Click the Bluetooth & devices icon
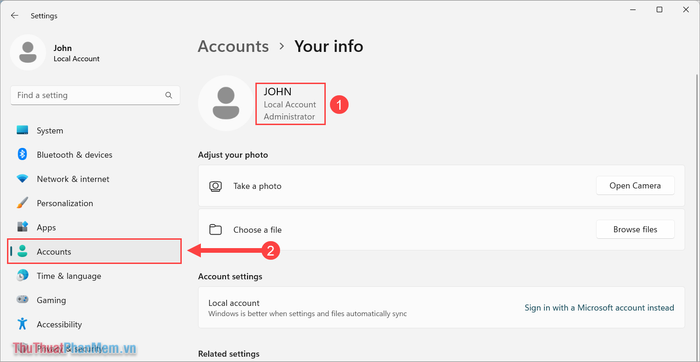 point(22,154)
